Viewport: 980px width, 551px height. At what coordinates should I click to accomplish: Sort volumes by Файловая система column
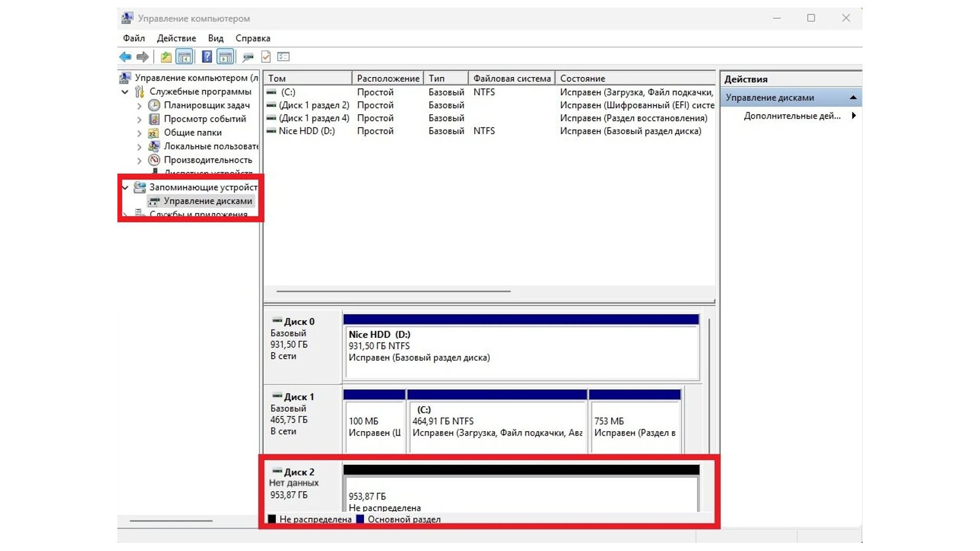coord(511,79)
